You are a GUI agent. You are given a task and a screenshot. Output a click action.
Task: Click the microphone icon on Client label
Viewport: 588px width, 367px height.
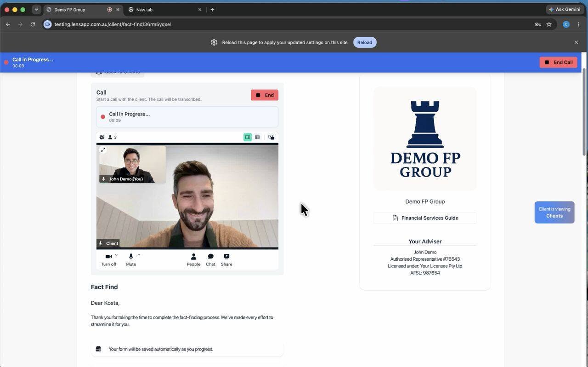point(101,243)
